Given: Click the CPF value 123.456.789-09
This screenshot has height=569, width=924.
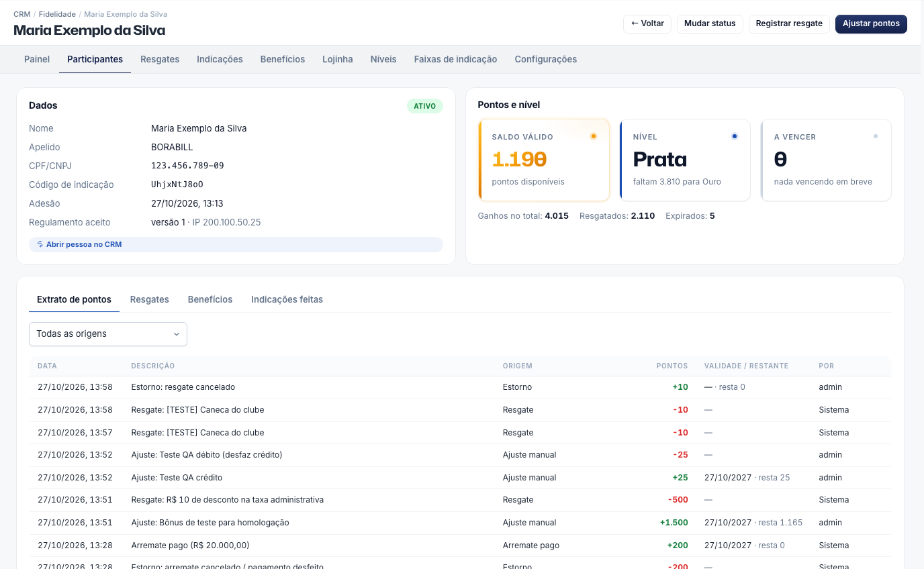Looking at the screenshot, I should (x=187, y=166).
